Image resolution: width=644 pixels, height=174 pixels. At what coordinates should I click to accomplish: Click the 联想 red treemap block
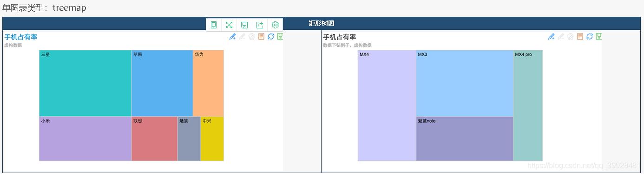[154, 139]
